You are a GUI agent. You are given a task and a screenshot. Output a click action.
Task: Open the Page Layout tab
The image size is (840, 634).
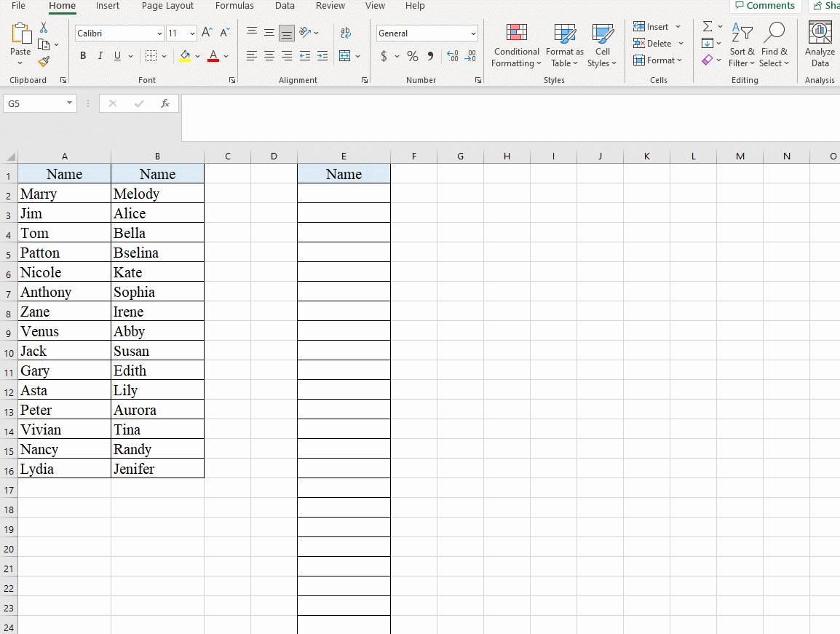pyautogui.click(x=167, y=6)
